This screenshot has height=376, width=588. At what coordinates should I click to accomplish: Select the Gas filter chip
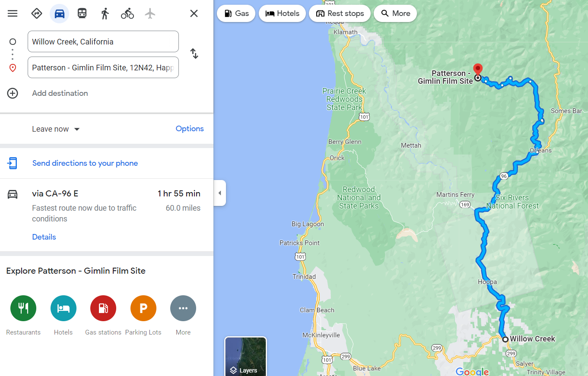click(236, 13)
